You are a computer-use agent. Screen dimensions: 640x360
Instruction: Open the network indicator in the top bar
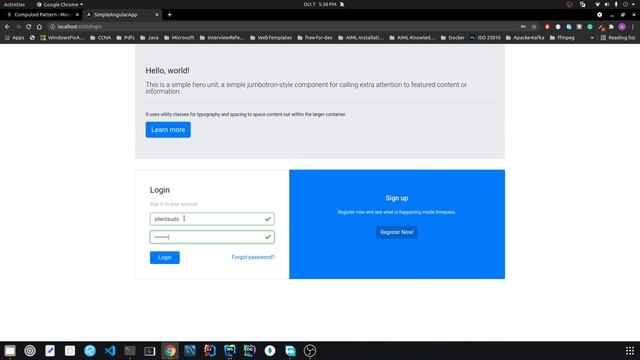pyautogui.click(x=597, y=4)
